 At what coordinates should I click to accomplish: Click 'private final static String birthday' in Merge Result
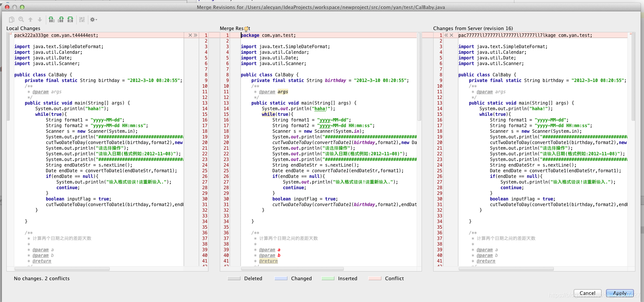pyautogui.click(x=299, y=80)
